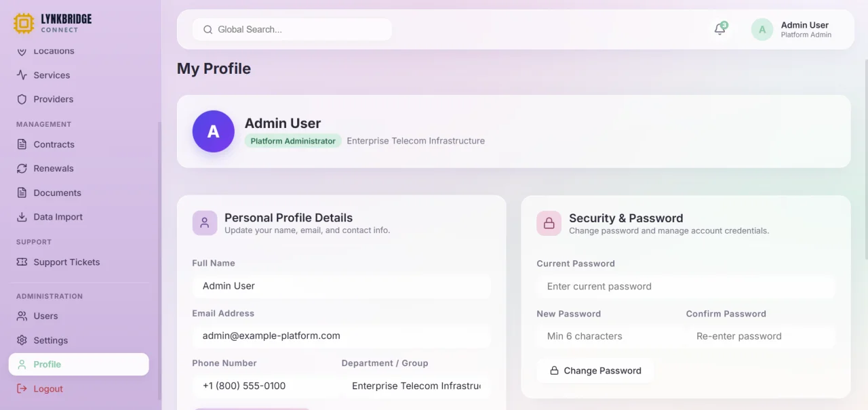Image resolution: width=868 pixels, height=410 pixels.
Task: Click the New Password field
Action: 611,336
